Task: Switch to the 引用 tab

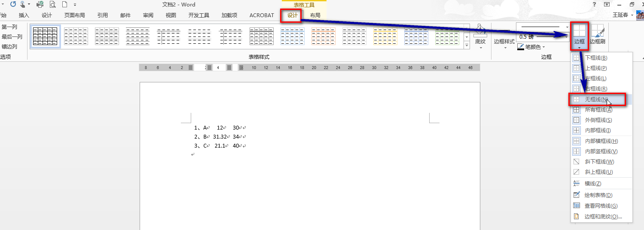Action: coord(103,15)
